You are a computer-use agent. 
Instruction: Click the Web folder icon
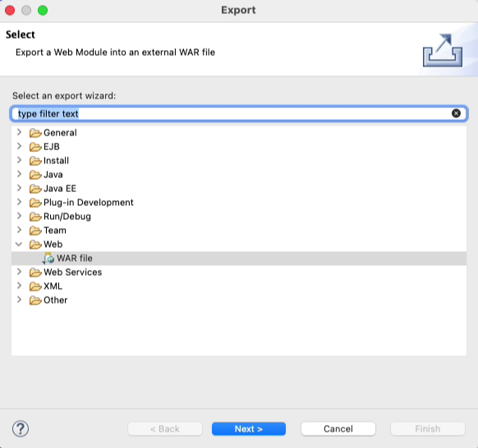(x=35, y=245)
